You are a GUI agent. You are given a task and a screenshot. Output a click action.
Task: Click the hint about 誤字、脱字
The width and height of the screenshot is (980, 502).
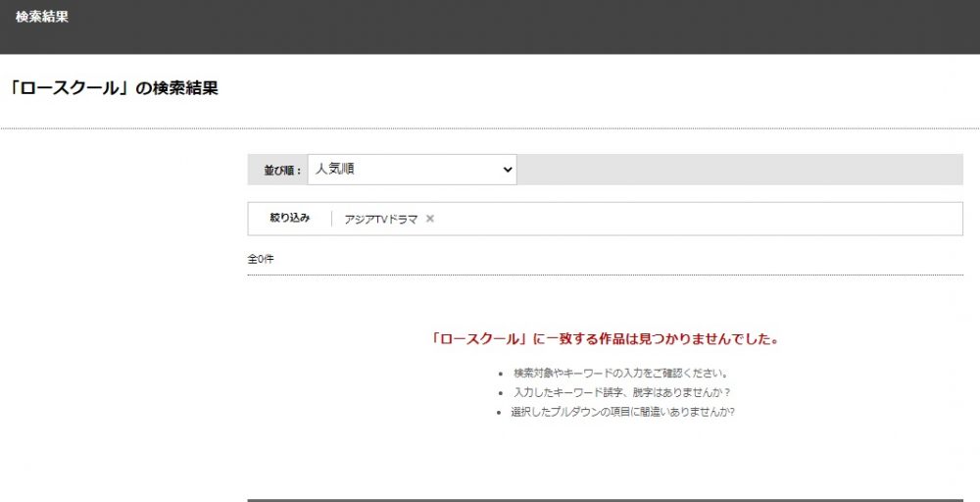(x=622, y=392)
